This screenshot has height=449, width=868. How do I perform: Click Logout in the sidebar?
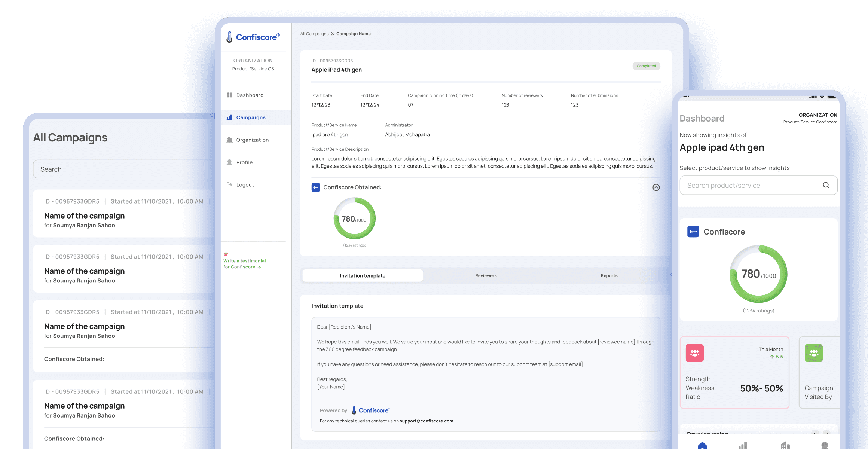pos(245,185)
